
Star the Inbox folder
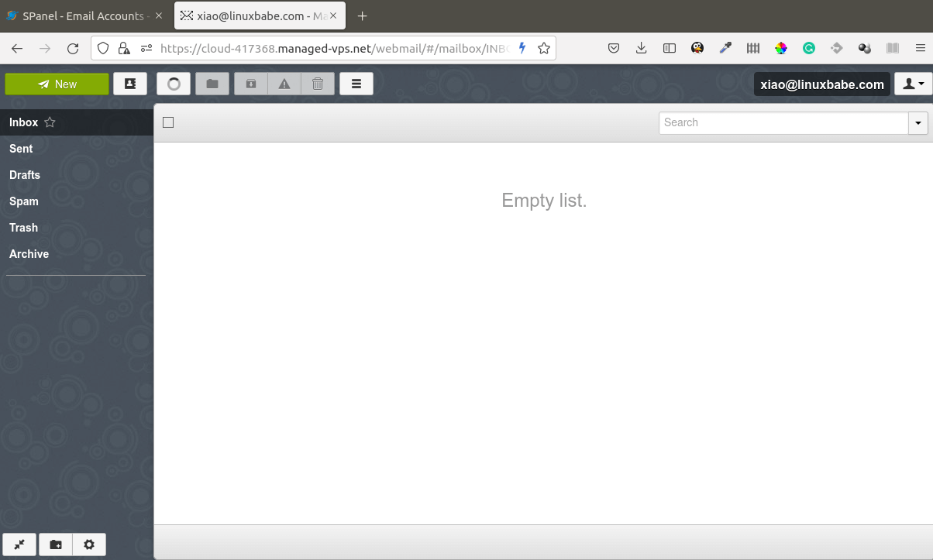click(x=50, y=122)
